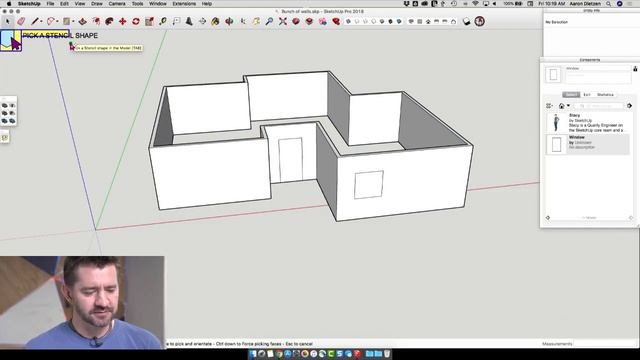
Task: Click the Zoom Extents tool
Action: tap(282, 21)
